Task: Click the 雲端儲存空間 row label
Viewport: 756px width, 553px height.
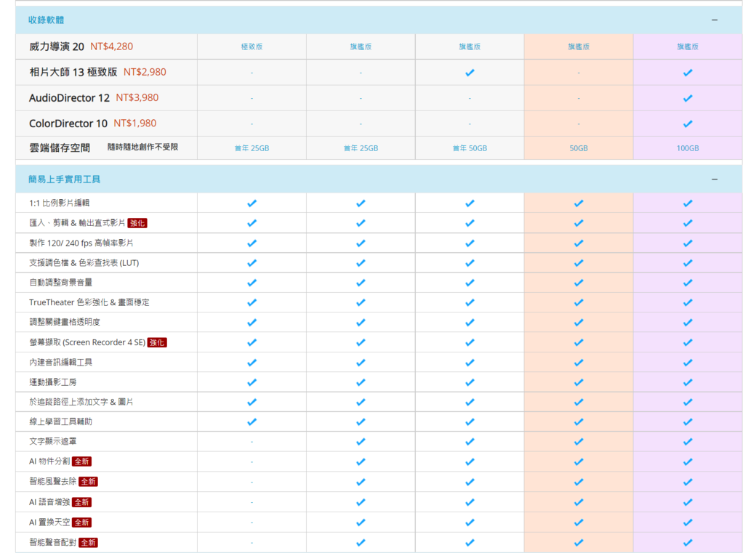Action: pyautogui.click(x=60, y=148)
